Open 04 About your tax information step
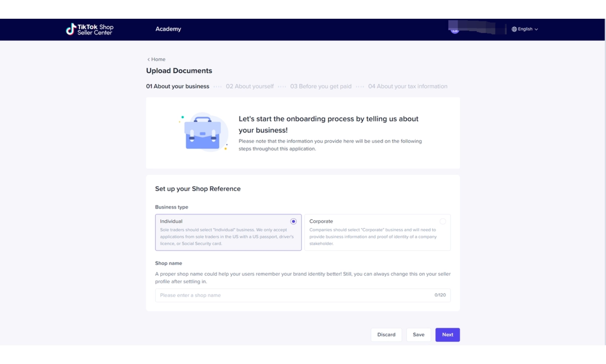Image resolution: width=606 pixels, height=364 pixels. coord(407,86)
